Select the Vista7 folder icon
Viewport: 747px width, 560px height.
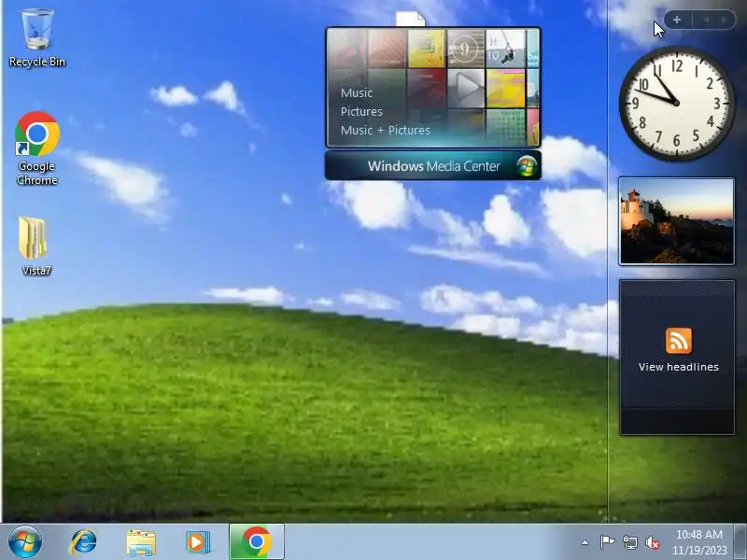35,245
